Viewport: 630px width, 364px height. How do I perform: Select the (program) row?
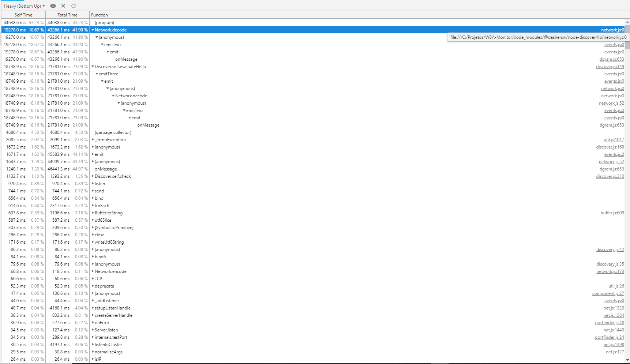point(313,23)
